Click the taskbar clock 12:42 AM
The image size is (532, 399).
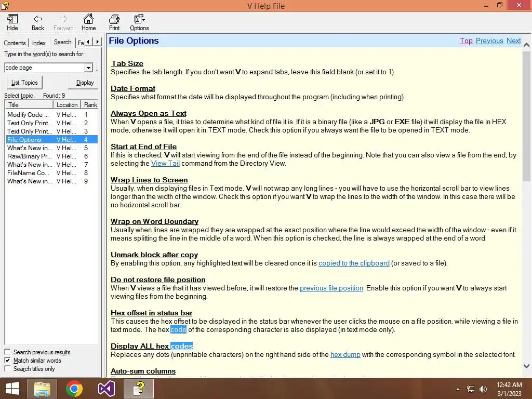coord(509,385)
